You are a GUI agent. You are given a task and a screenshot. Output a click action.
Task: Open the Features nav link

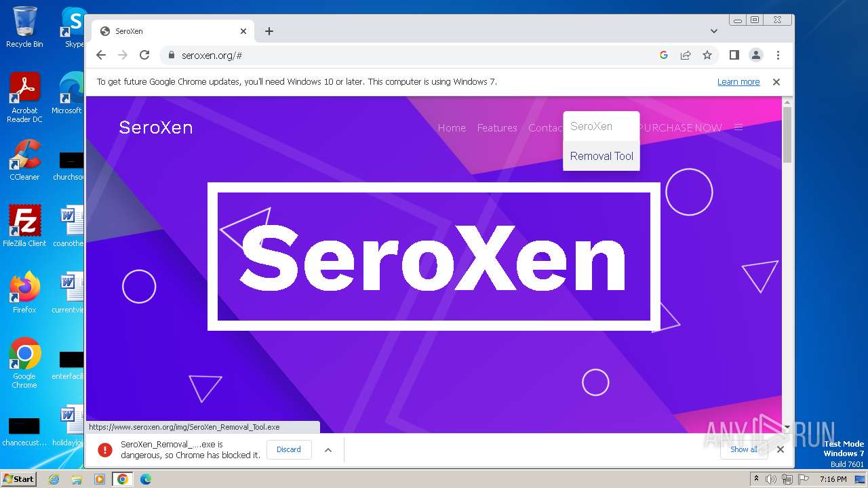497,127
